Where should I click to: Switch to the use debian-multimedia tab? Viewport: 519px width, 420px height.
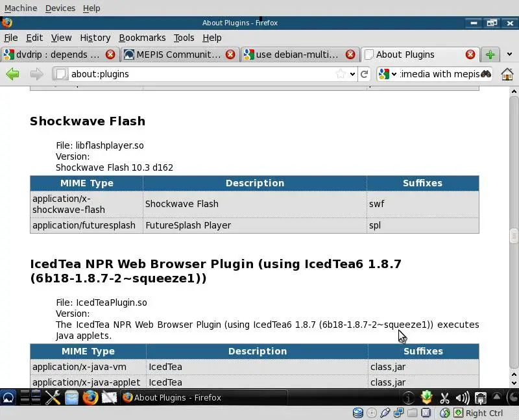300,55
